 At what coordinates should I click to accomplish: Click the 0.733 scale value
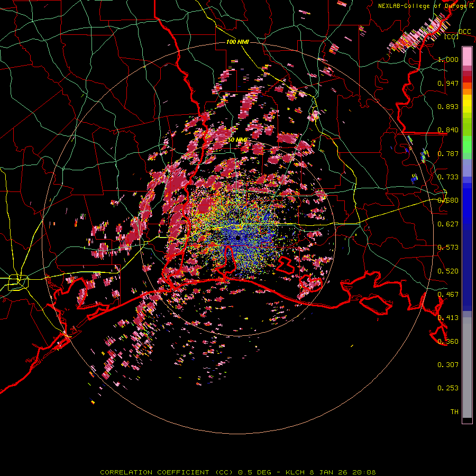448,177
